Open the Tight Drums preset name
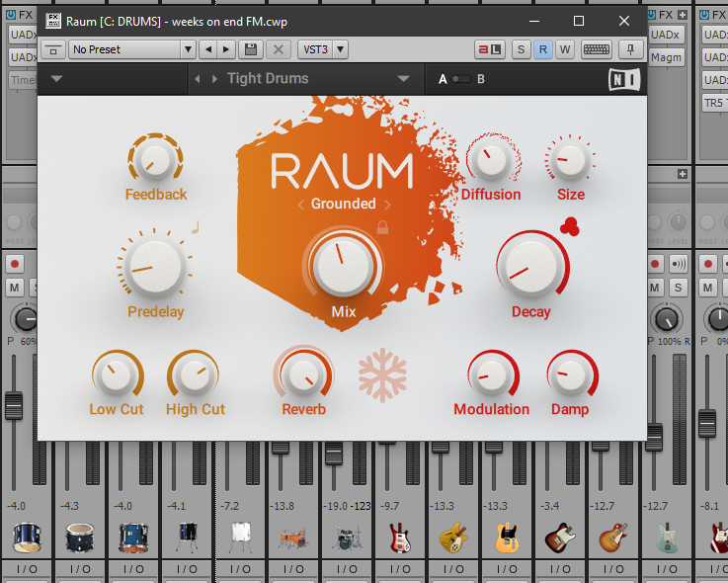This screenshot has width=728, height=583. (x=268, y=78)
